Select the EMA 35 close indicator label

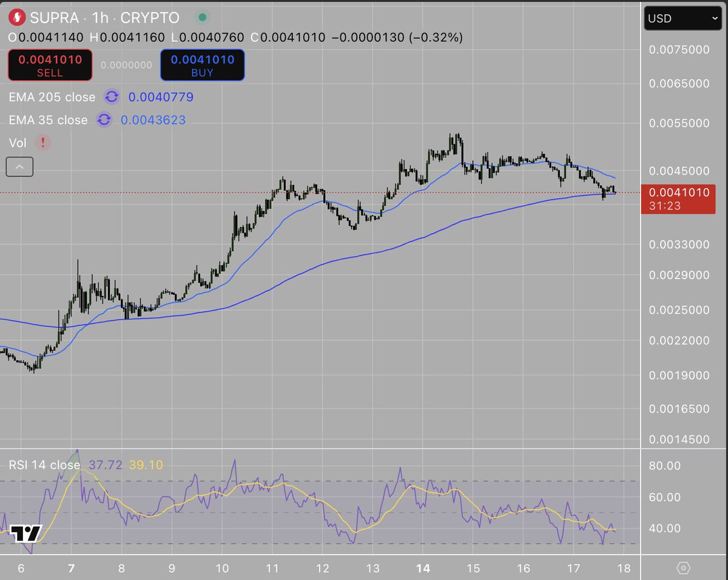[48, 120]
